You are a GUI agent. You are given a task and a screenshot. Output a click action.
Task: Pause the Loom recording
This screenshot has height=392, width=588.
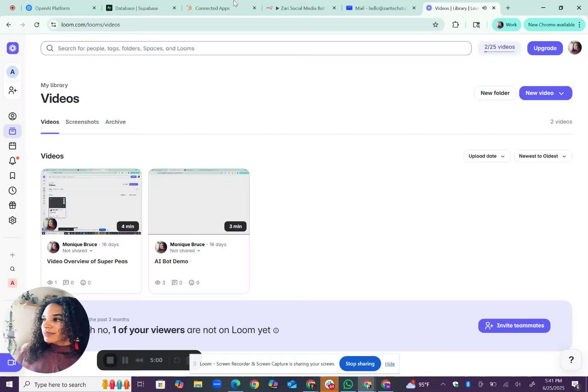(x=125, y=360)
